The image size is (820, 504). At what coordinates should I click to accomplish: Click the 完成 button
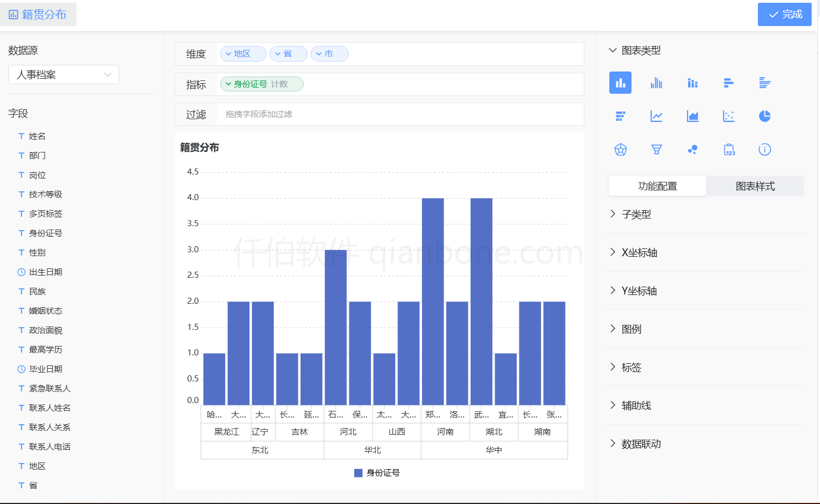785,14
